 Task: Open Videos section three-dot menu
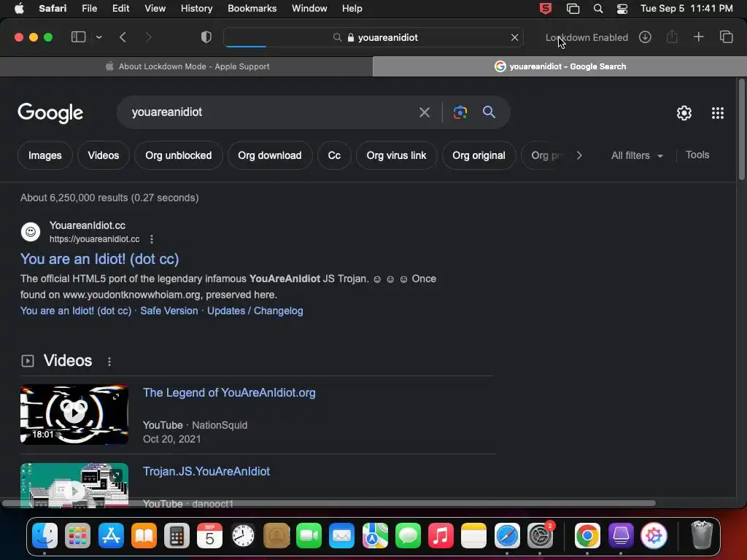(109, 362)
